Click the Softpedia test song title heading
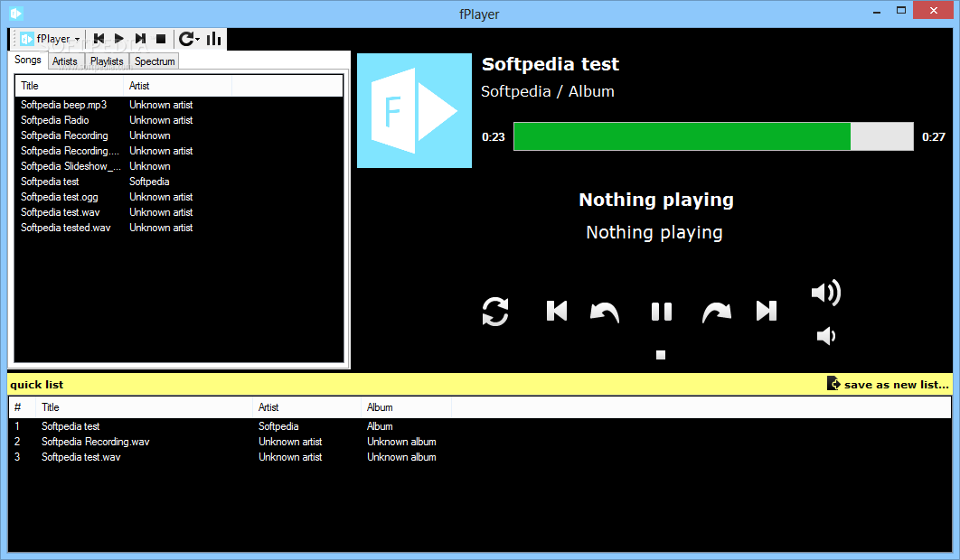 [551, 64]
